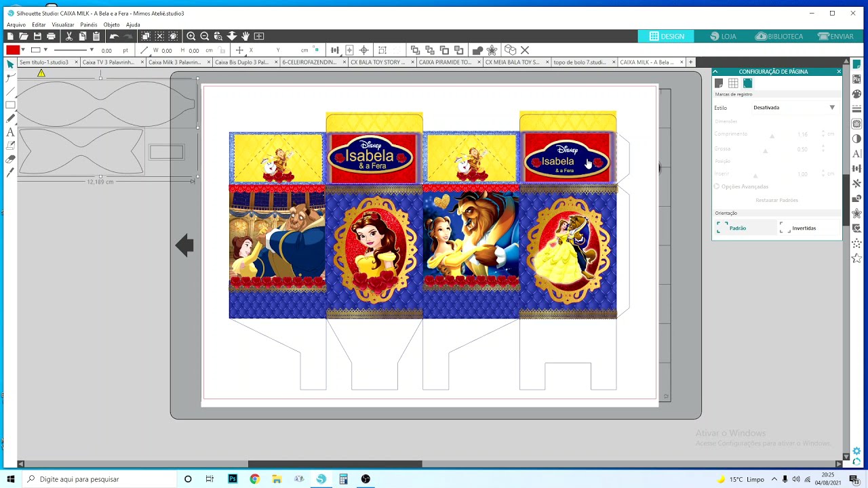The width and height of the screenshot is (868, 488).
Task: Open the fill color dropdown arrow
Action: click(23, 50)
